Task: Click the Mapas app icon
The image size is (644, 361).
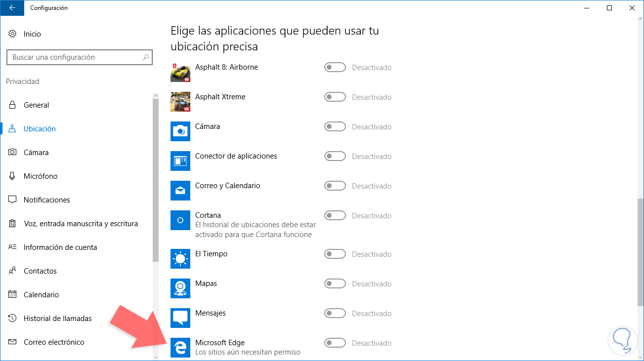Action: (x=180, y=288)
